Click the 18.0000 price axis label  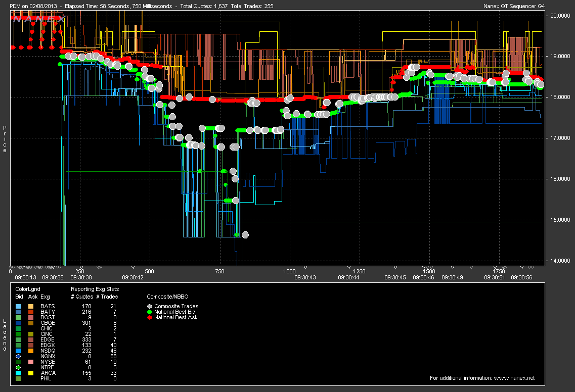(x=560, y=97)
